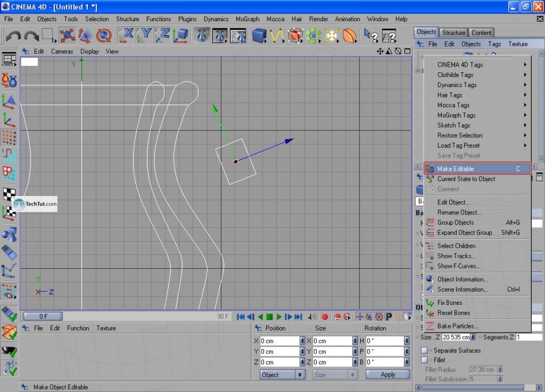Open the MoGraph menu in menu bar

coord(247,19)
